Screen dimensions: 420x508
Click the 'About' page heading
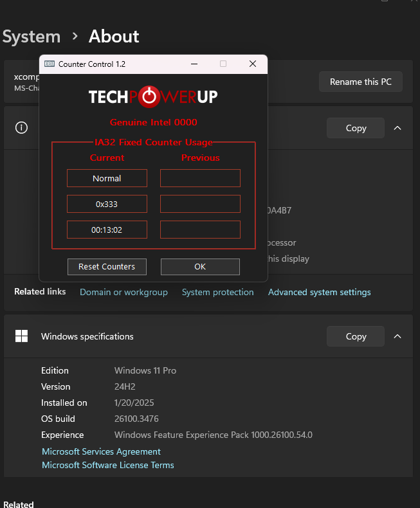click(x=114, y=36)
